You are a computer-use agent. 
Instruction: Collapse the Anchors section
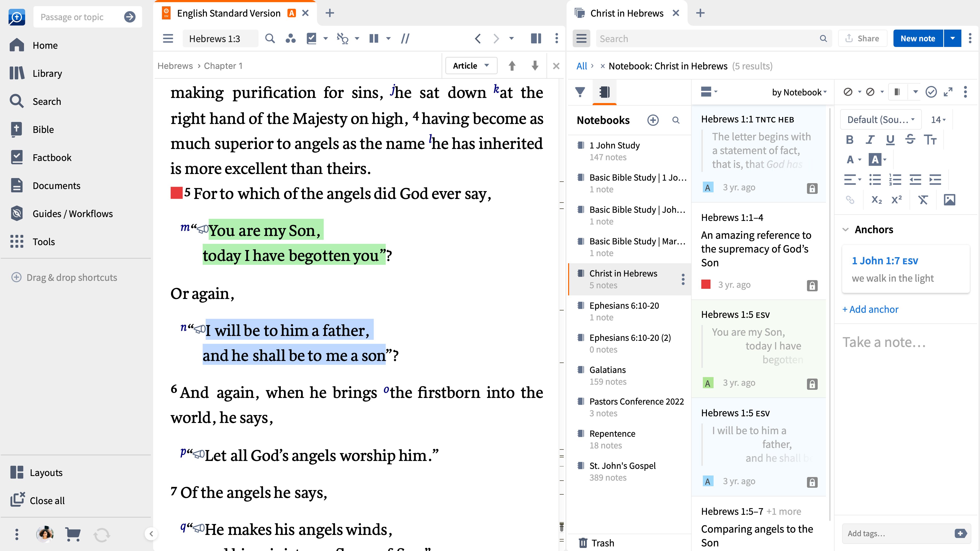tap(845, 229)
